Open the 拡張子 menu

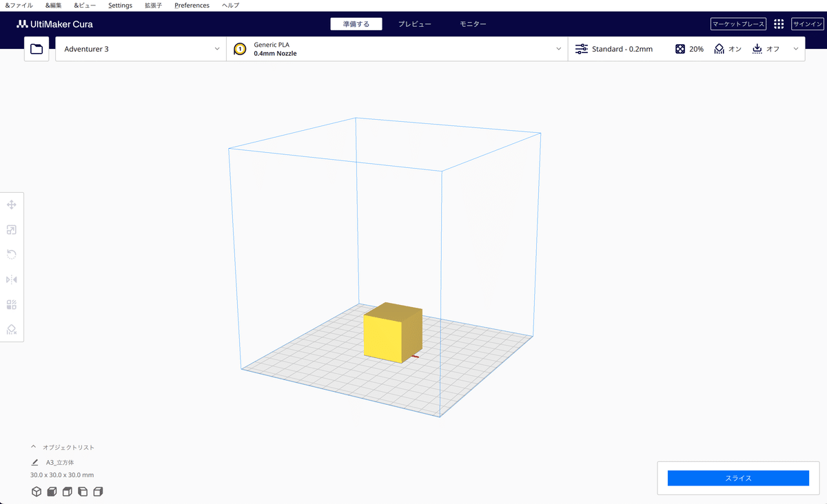coord(153,6)
